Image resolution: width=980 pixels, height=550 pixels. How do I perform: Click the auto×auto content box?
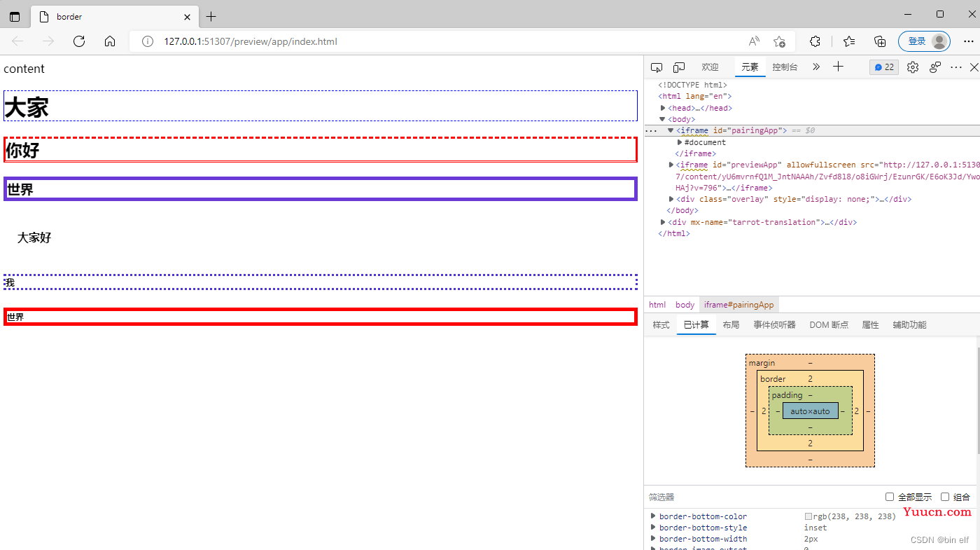810,411
